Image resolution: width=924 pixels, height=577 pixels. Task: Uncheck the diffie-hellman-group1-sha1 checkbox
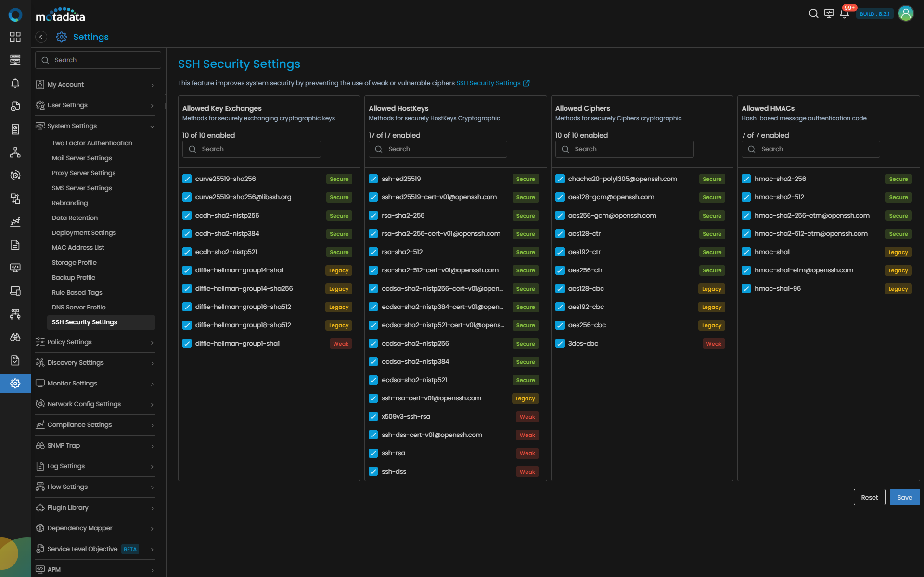(187, 344)
